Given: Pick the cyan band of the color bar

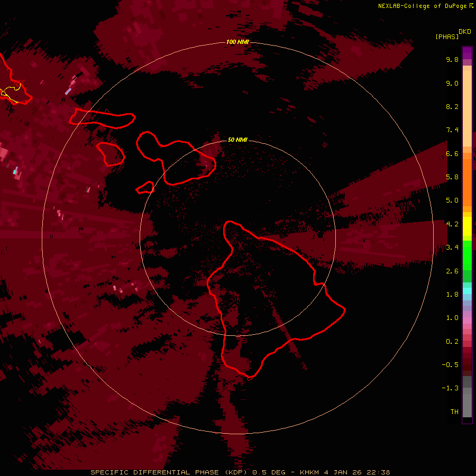Looking at the screenshot, I should tap(467, 291).
